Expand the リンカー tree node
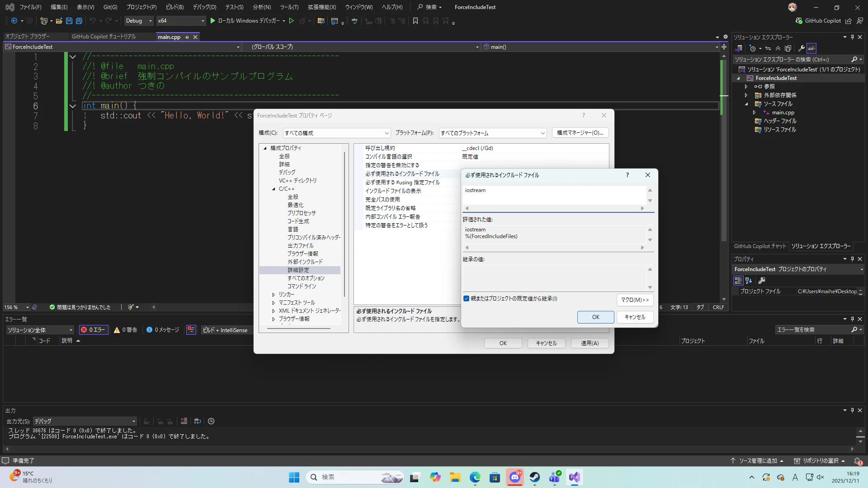Image resolution: width=868 pixels, height=488 pixels. pos(274,295)
